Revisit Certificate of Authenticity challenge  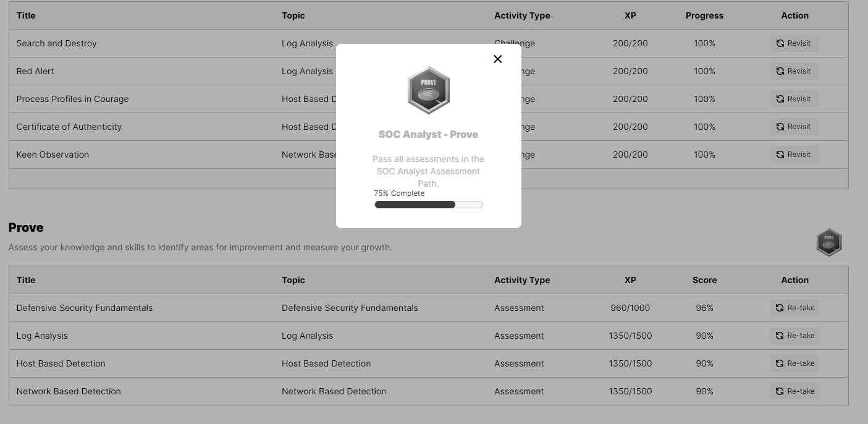[x=794, y=127]
